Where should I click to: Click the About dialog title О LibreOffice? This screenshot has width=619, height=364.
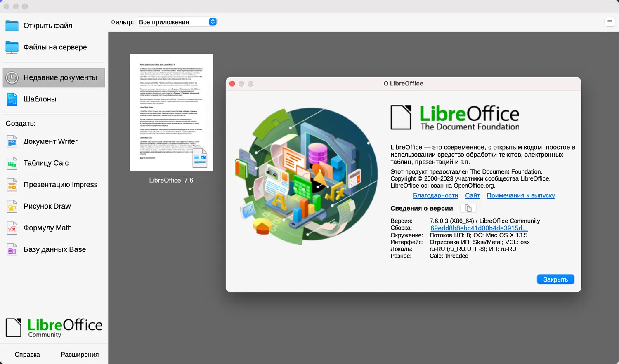pyautogui.click(x=403, y=83)
